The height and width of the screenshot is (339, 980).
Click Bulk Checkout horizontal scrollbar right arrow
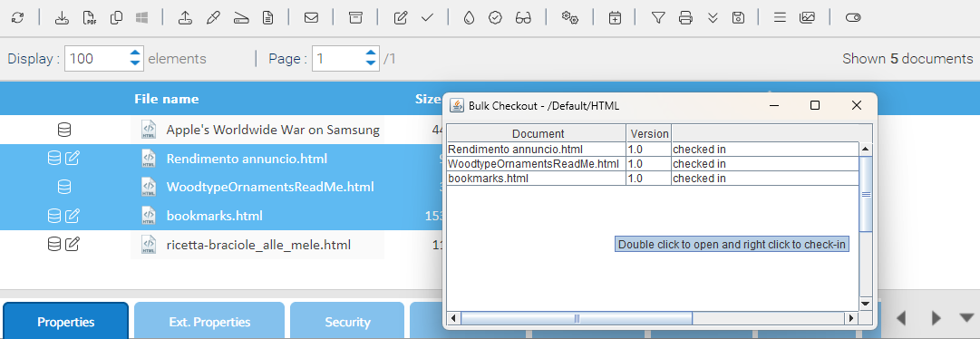coord(850,318)
